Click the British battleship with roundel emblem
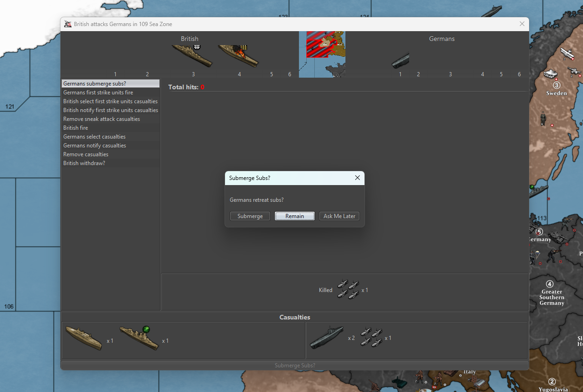Viewport: 583px width, 392px height. (x=192, y=56)
